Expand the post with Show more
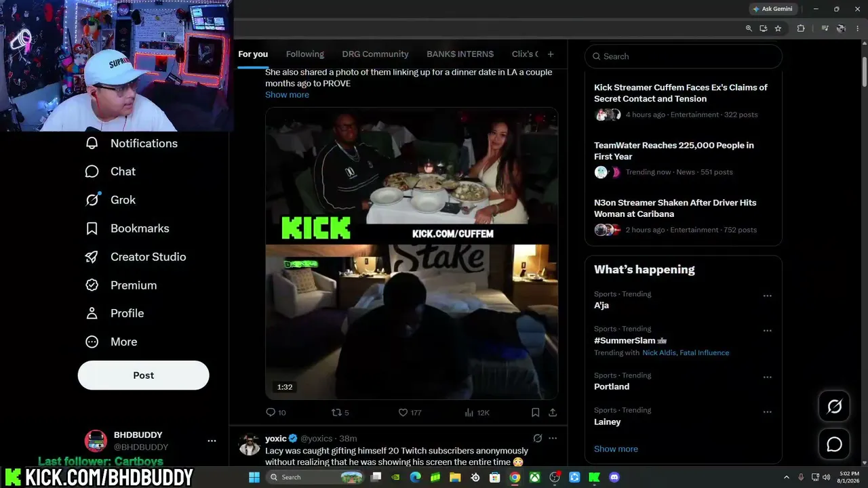The image size is (868, 488). click(287, 95)
